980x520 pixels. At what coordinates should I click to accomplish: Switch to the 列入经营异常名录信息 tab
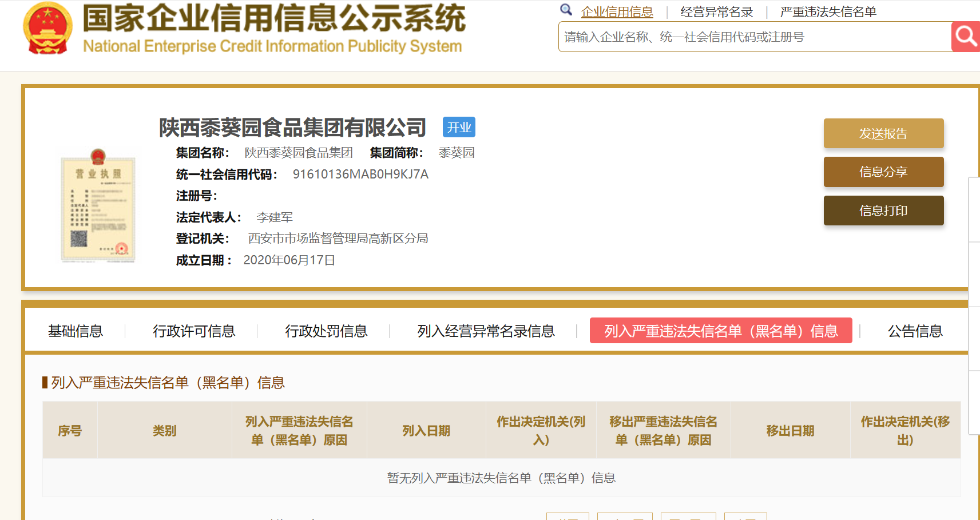486,331
